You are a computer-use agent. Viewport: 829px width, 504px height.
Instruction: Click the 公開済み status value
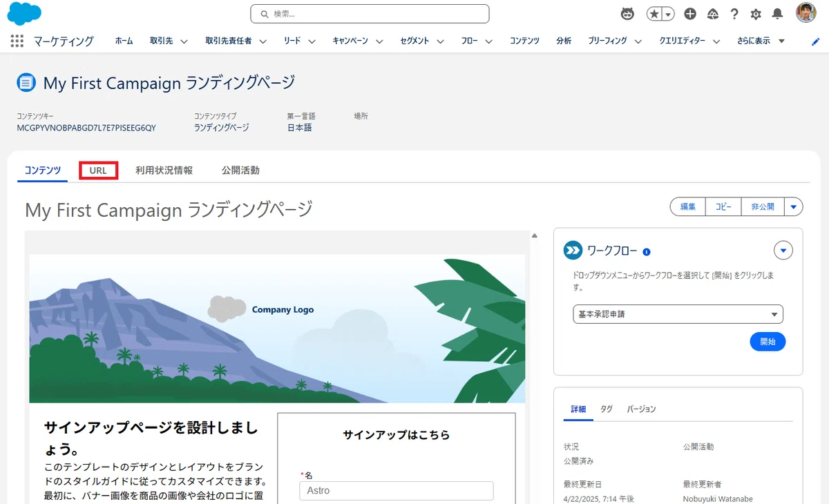click(x=579, y=461)
